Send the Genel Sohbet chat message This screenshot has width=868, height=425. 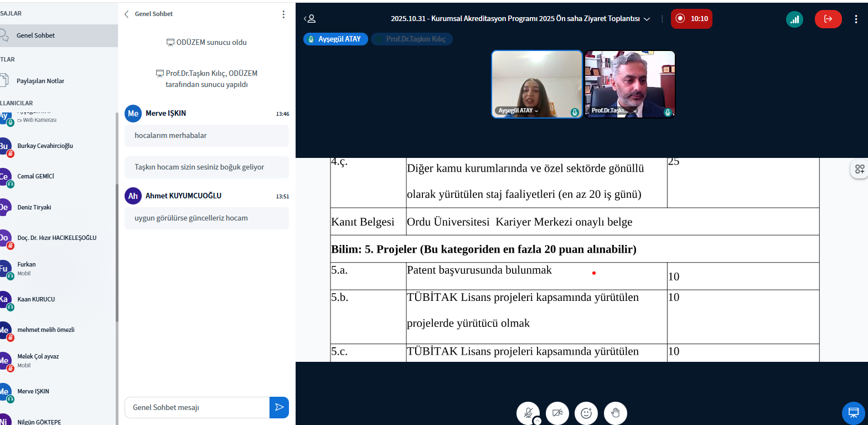point(279,407)
